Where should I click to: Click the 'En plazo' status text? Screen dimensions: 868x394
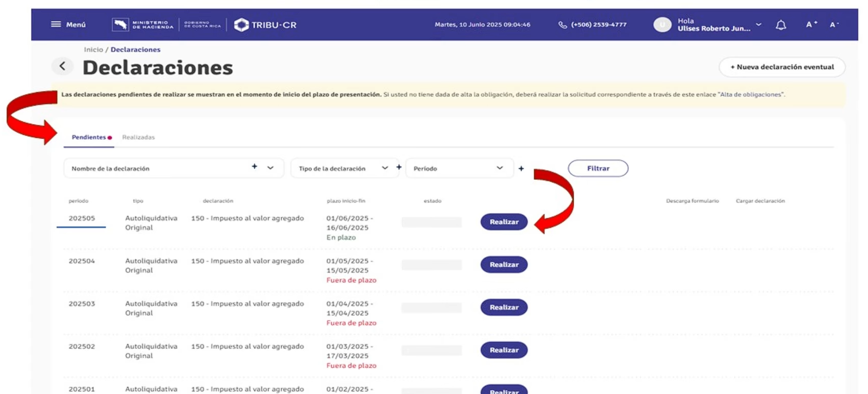click(x=341, y=238)
